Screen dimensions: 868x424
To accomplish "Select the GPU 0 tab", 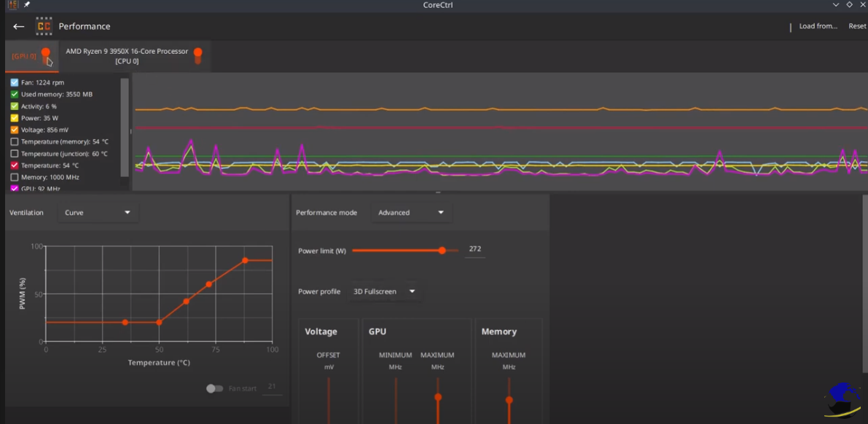I will [23, 56].
